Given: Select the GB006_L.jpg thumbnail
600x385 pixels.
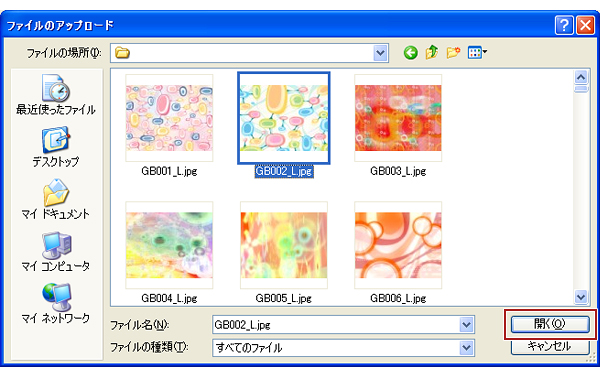Looking at the screenshot, I should click(x=398, y=245).
